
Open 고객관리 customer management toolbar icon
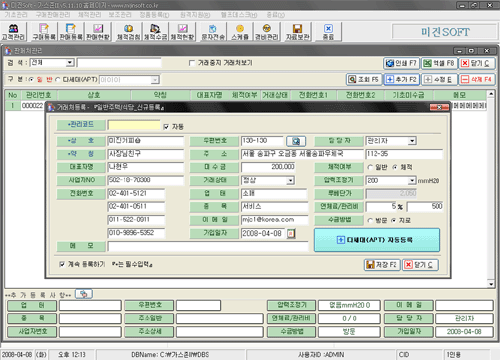pos(13,32)
